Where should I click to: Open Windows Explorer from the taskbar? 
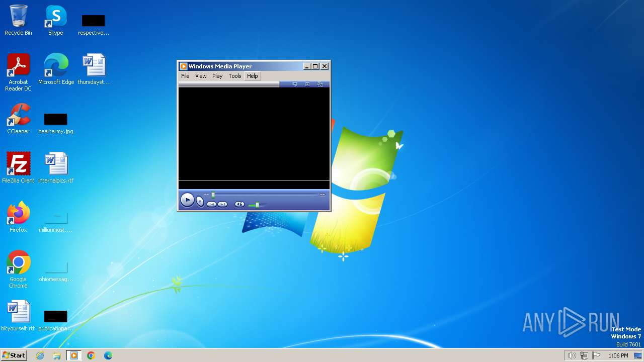pyautogui.click(x=57, y=355)
